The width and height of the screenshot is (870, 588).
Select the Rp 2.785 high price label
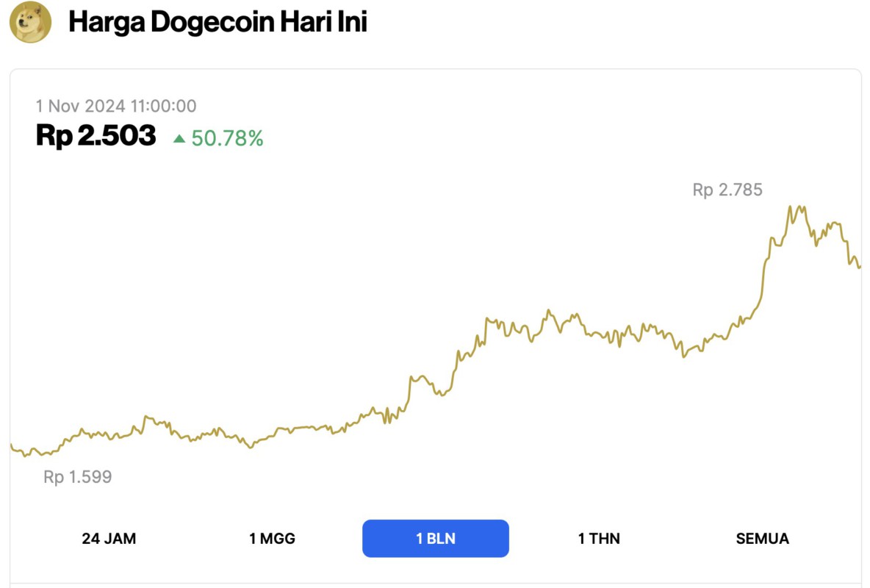click(726, 190)
